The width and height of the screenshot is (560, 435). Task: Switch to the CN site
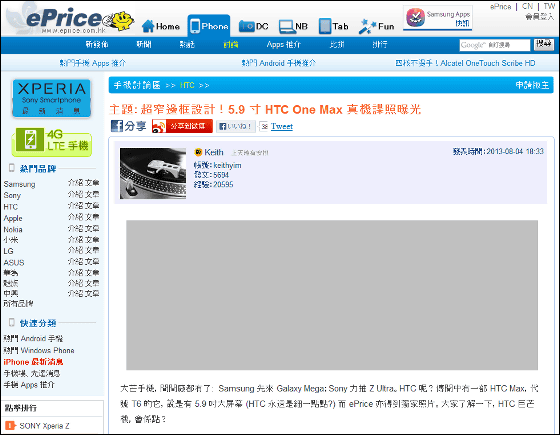527,6
